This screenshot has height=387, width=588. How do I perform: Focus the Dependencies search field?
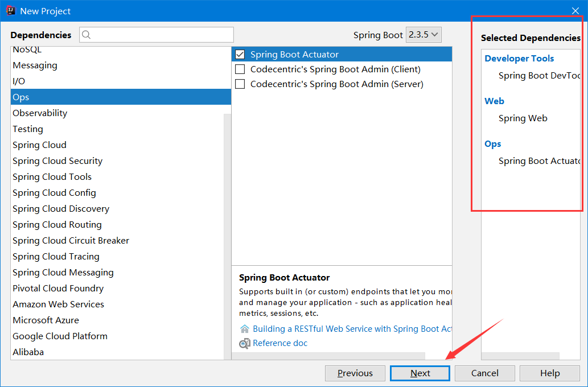point(157,35)
